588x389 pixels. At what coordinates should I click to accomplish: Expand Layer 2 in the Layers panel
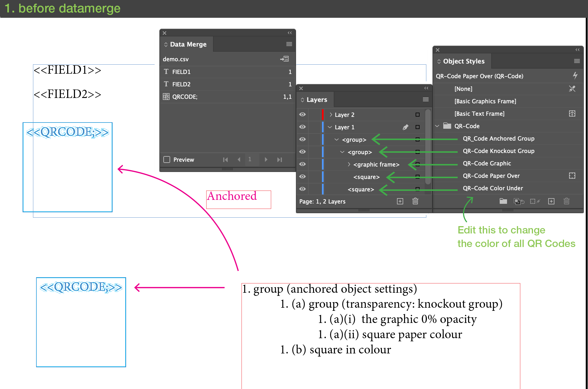331,115
